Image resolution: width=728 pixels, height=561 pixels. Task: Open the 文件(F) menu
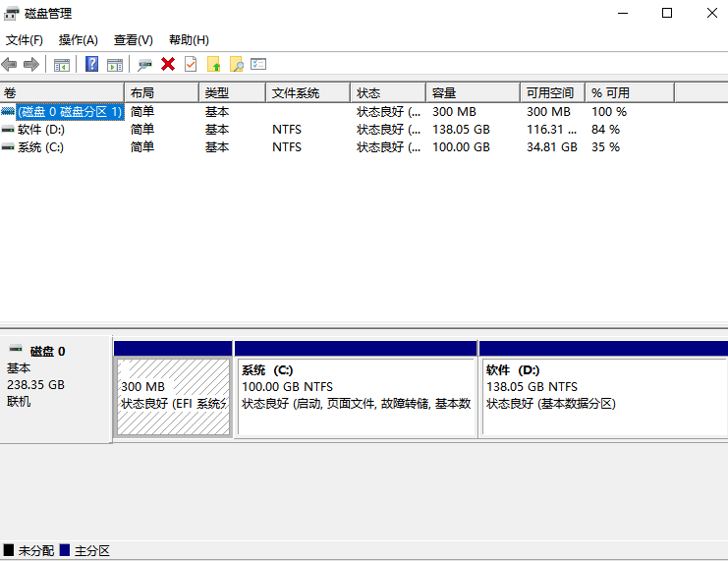pos(25,40)
